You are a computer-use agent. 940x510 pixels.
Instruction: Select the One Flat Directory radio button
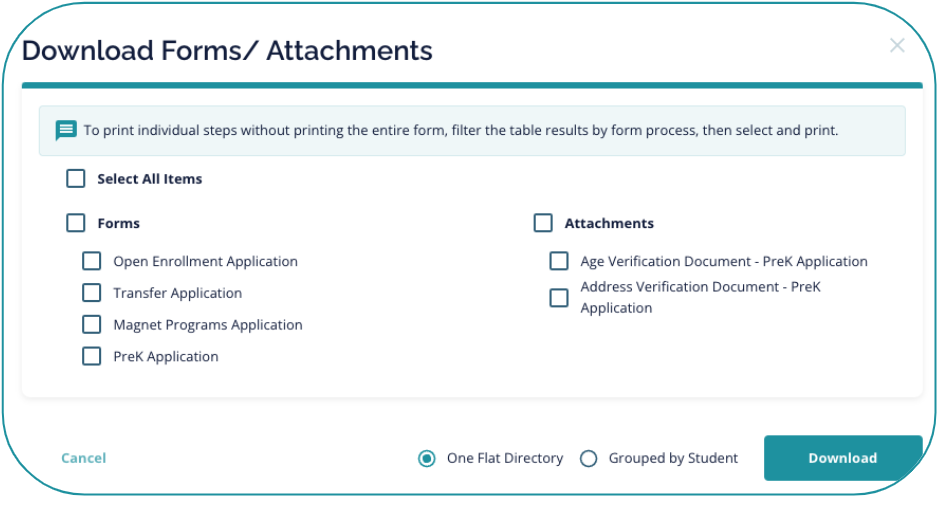[427, 458]
